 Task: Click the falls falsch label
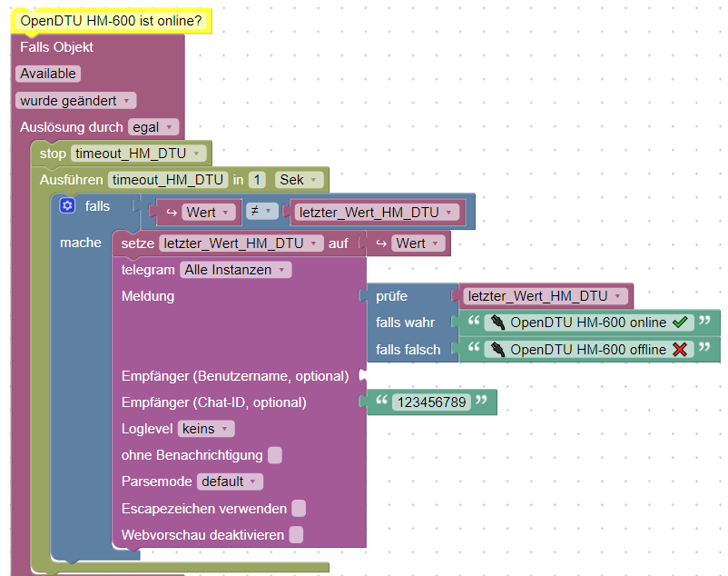(x=408, y=349)
